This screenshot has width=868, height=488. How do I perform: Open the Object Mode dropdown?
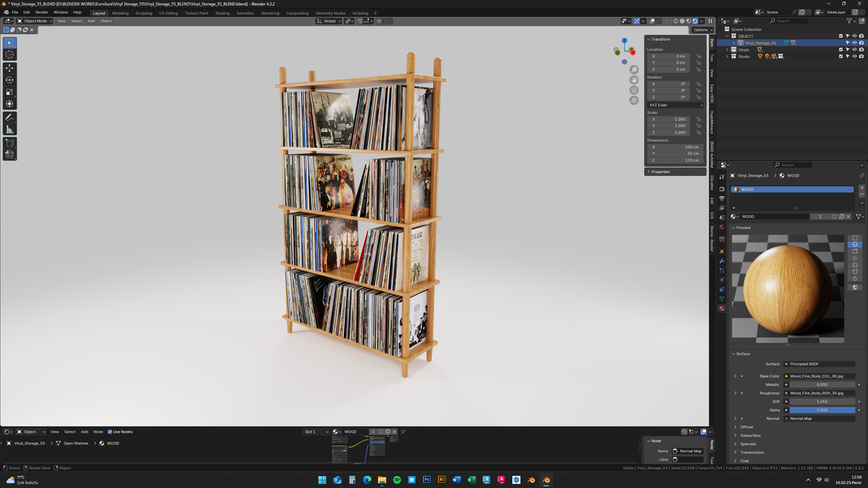click(x=35, y=21)
